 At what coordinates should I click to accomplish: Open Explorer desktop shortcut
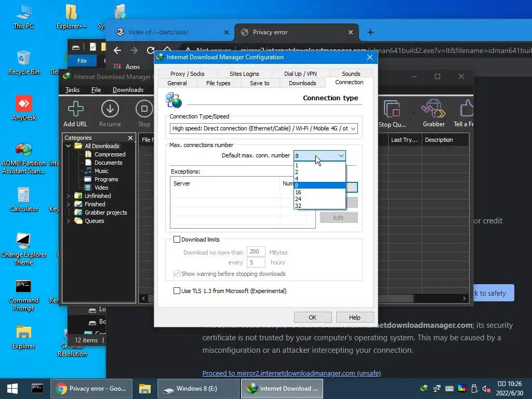23,337
